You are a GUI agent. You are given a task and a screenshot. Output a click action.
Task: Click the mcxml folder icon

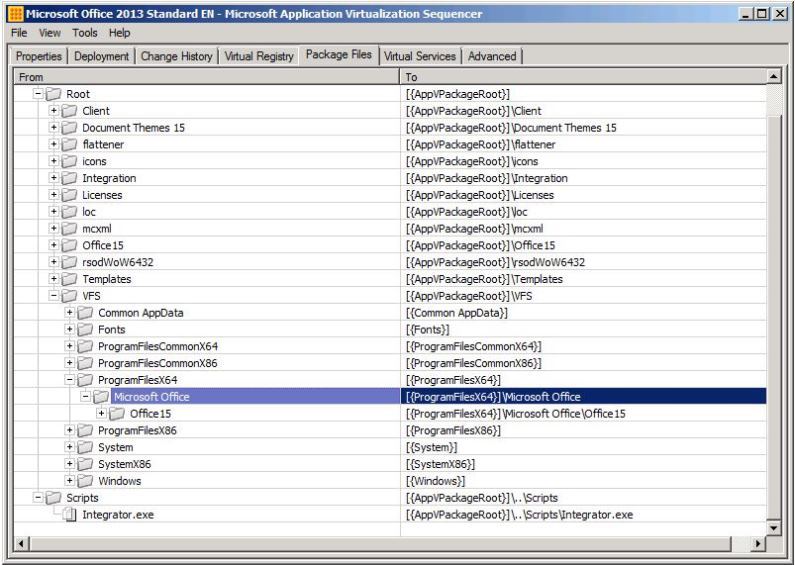[69, 228]
